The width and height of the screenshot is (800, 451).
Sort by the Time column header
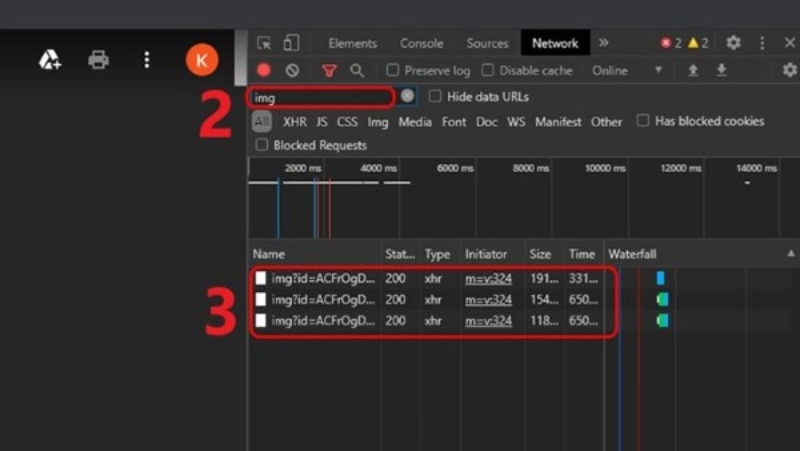tap(582, 254)
